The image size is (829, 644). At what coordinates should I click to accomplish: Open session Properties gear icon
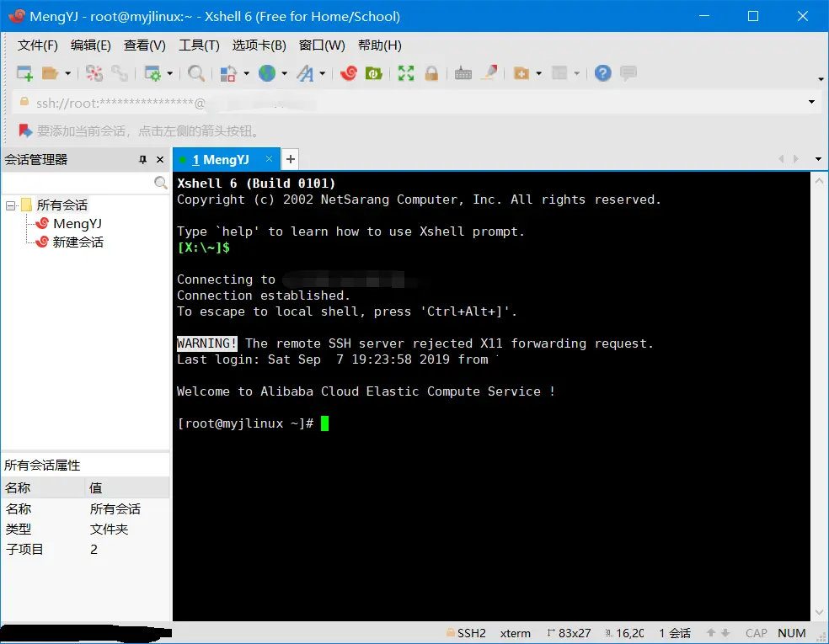[152, 73]
